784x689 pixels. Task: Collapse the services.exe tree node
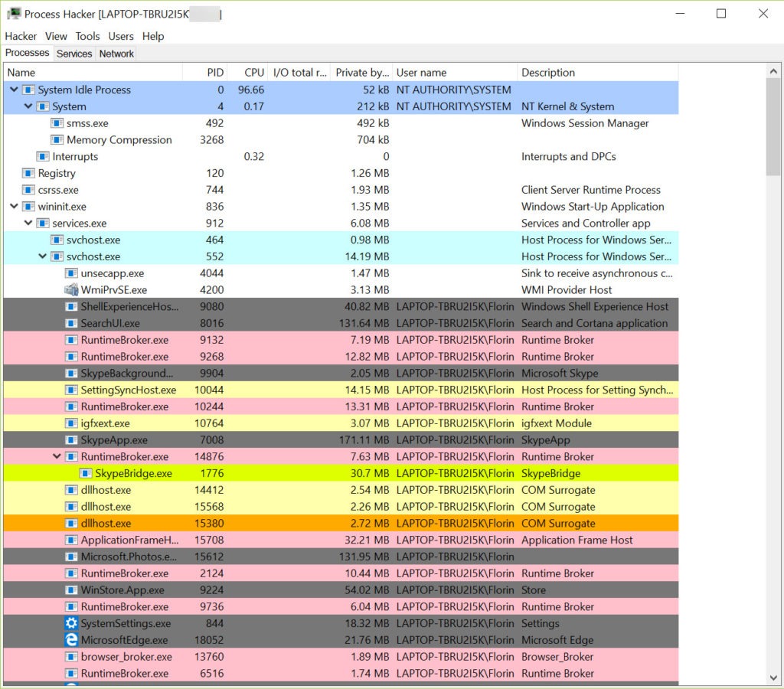28,223
